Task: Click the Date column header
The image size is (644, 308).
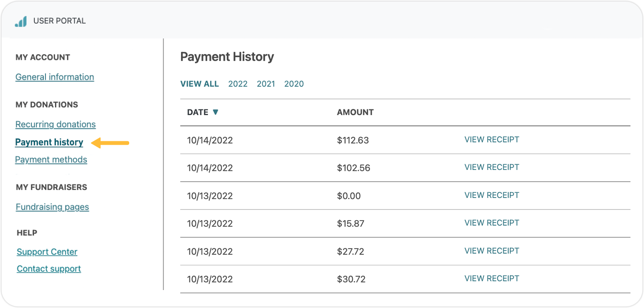Action: pyautogui.click(x=198, y=112)
